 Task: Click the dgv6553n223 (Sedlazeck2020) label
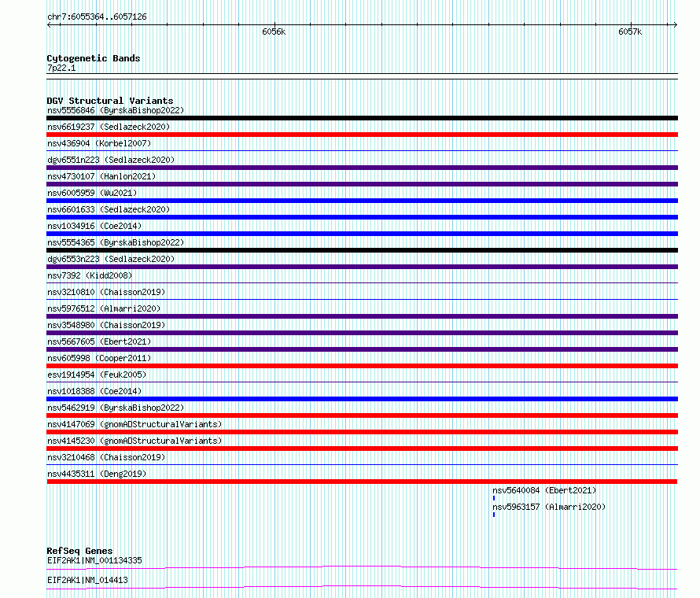pyautogui.click(x=111, y=259)
